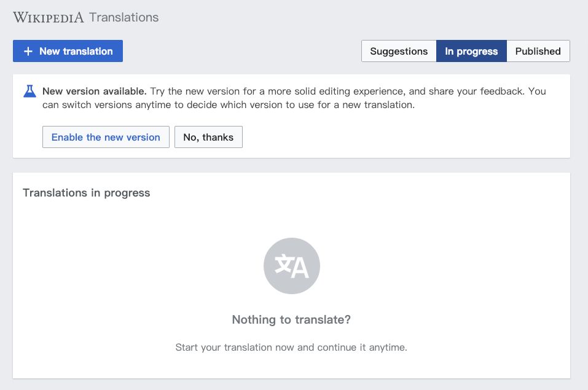Click the gray language translate icon

pos(292,266)
